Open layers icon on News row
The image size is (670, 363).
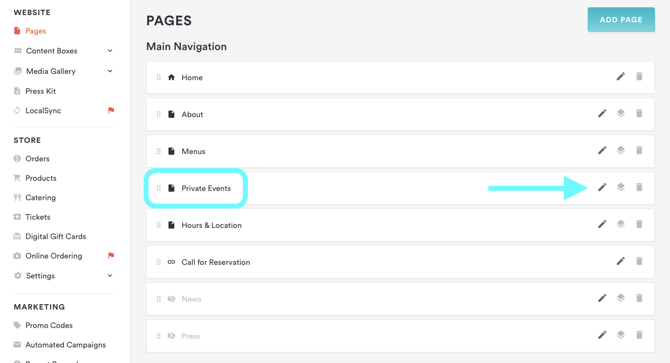click(621, 298)
